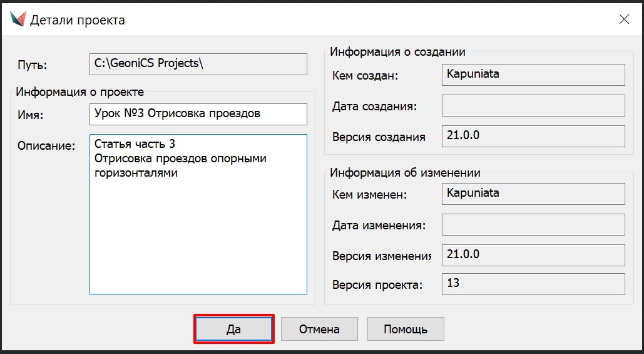Click the Информация о проекте group heading
Image resolution: width=644 pixels, height=354 pixels.
(x=80, y=92)
